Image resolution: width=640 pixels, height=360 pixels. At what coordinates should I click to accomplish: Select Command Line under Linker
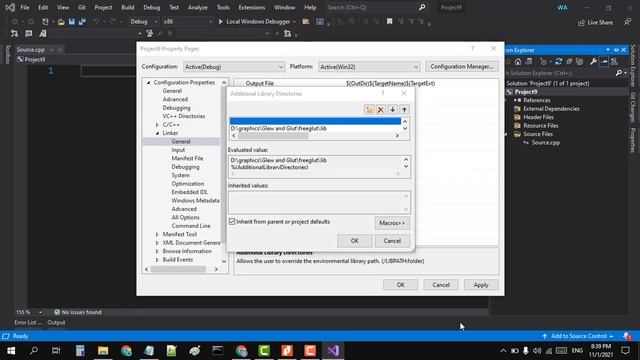pyautogui.click(x=191, y=226)
